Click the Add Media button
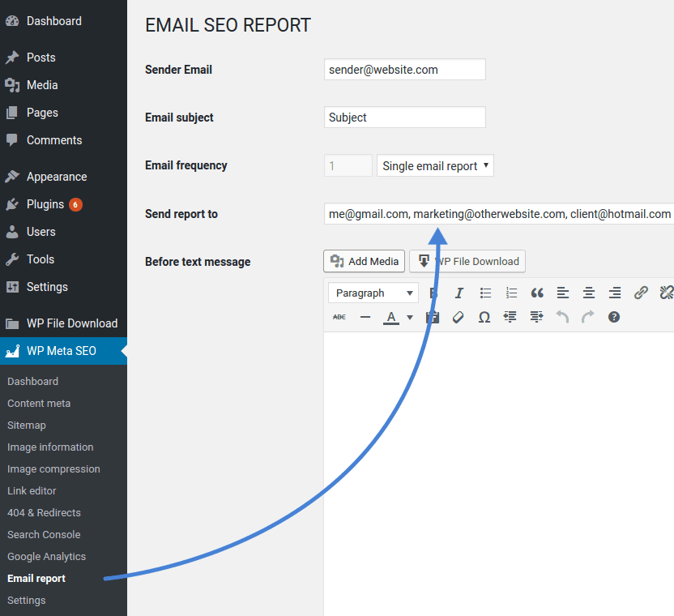The image size is (674, 616). [x=364, y=261]
